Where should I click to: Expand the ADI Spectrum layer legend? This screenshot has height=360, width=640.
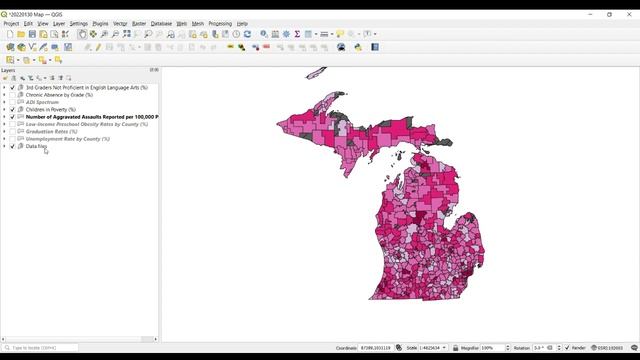click(4, 102)
